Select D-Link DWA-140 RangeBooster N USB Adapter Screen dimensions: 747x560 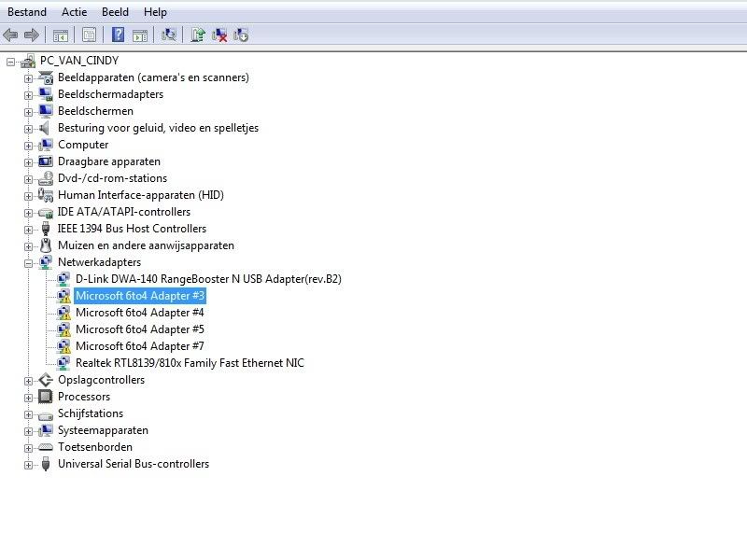coord(208,279)
